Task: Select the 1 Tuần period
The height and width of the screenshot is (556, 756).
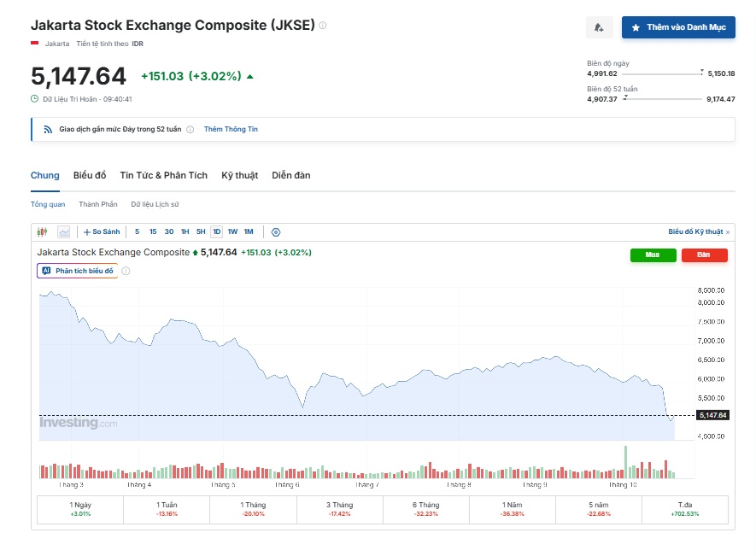Action: pyautogui.click(x=167, y=509)
